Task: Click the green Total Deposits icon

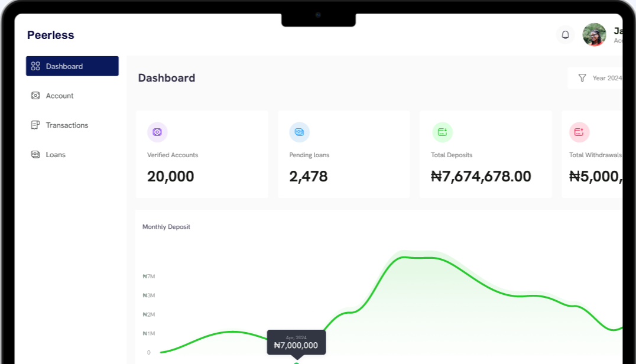Action: click(x=442, y=132)
